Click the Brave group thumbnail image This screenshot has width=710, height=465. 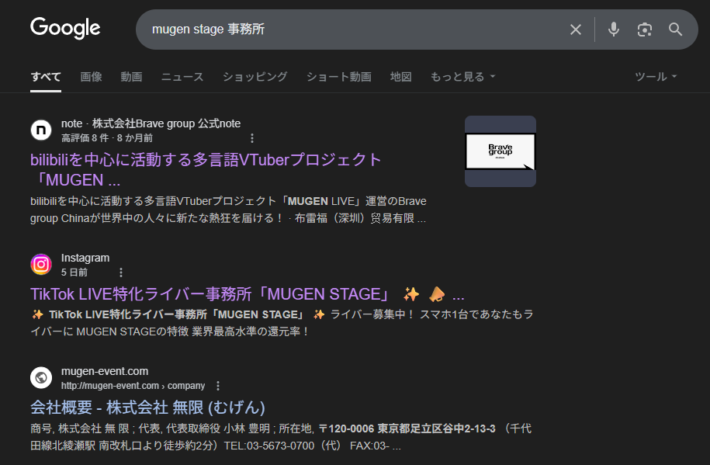pyautogui.click(x=500, y=151)
